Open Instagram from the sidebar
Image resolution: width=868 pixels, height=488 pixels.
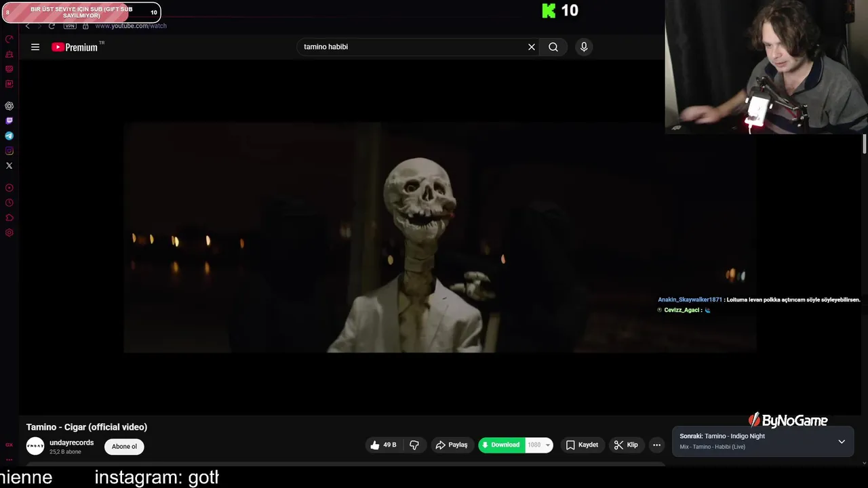coord(9,150)
